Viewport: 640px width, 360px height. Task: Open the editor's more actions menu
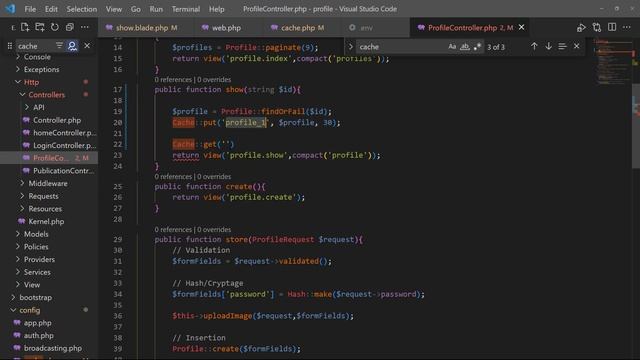coord(627,27)
